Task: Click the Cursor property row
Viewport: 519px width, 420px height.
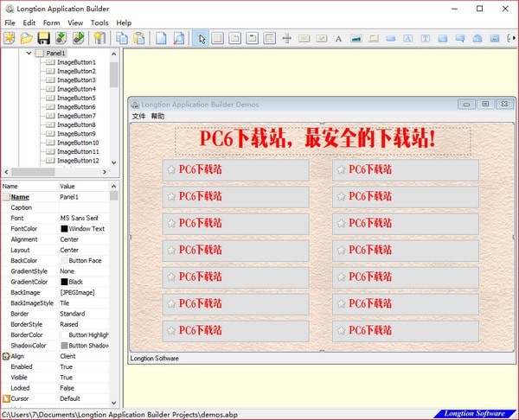Action: [55, 398]
